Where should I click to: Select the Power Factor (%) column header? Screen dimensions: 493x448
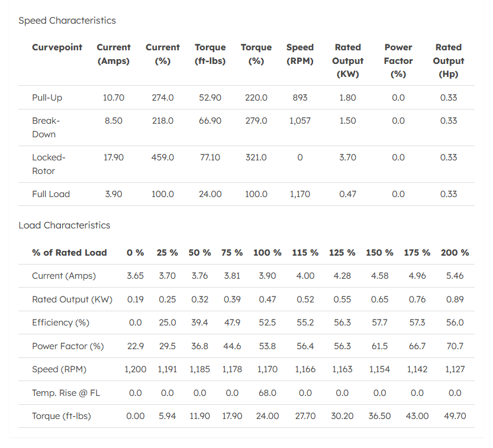398,60
